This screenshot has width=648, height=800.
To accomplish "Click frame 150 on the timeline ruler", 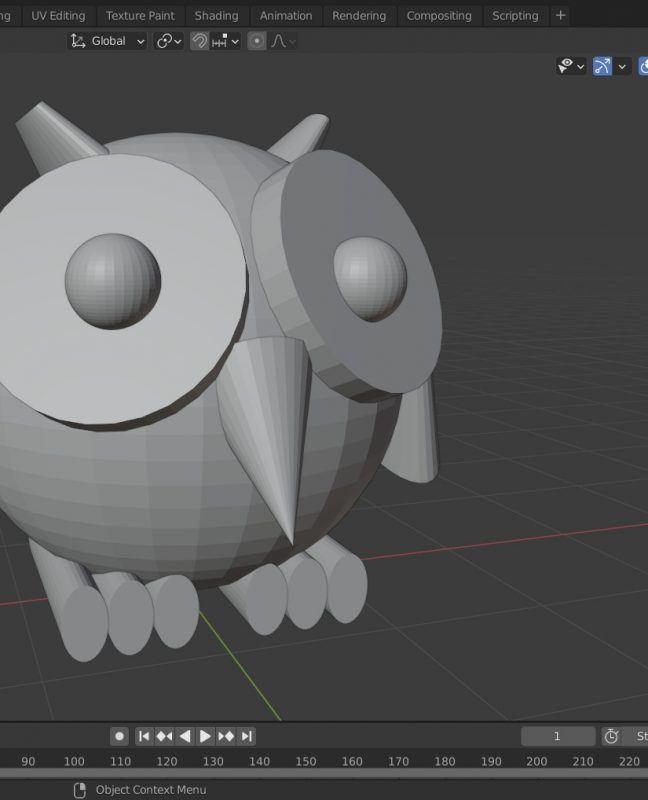I will (306, 761).
